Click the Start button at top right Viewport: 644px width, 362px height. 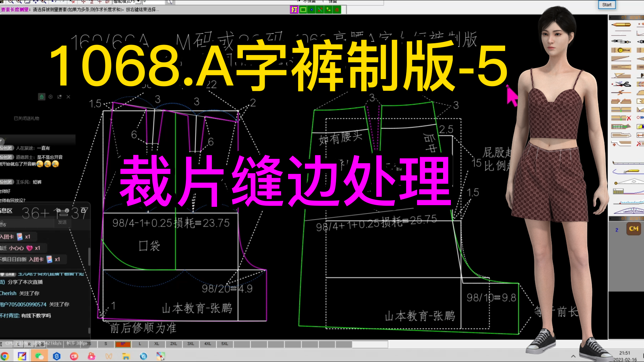pyautogui.click(x=607, y=5)
